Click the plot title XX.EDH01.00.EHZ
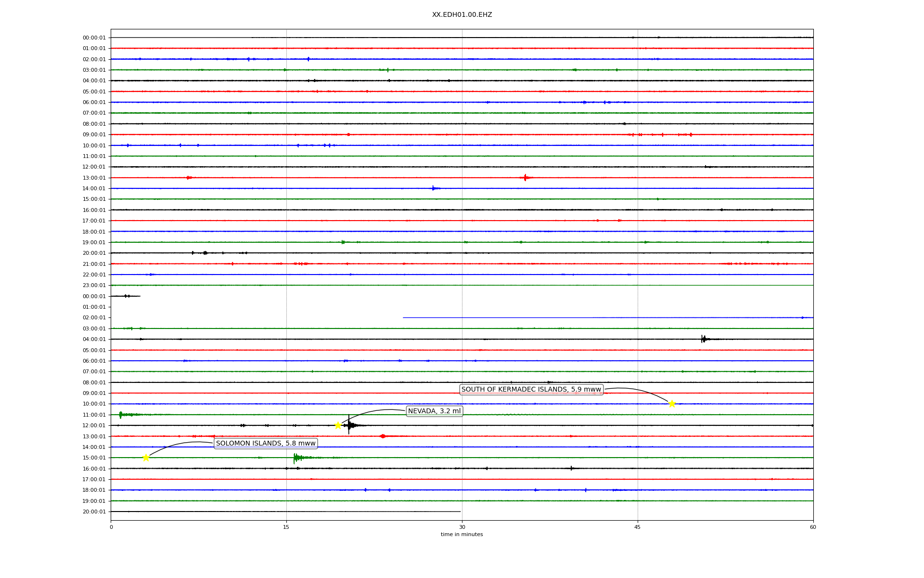Image resolution: width=924 pixels, height=578 pixels. coord(462,15)
